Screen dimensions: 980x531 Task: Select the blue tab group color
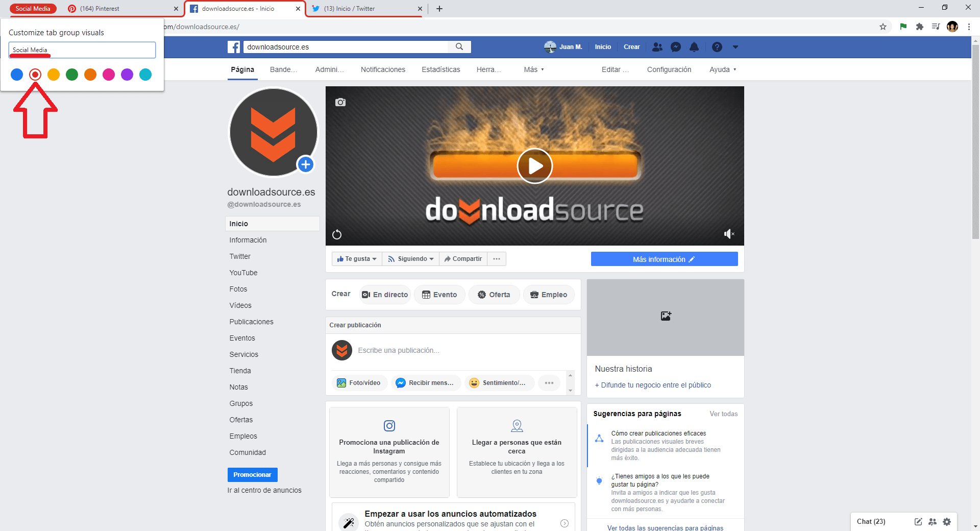tap(17, 75)
